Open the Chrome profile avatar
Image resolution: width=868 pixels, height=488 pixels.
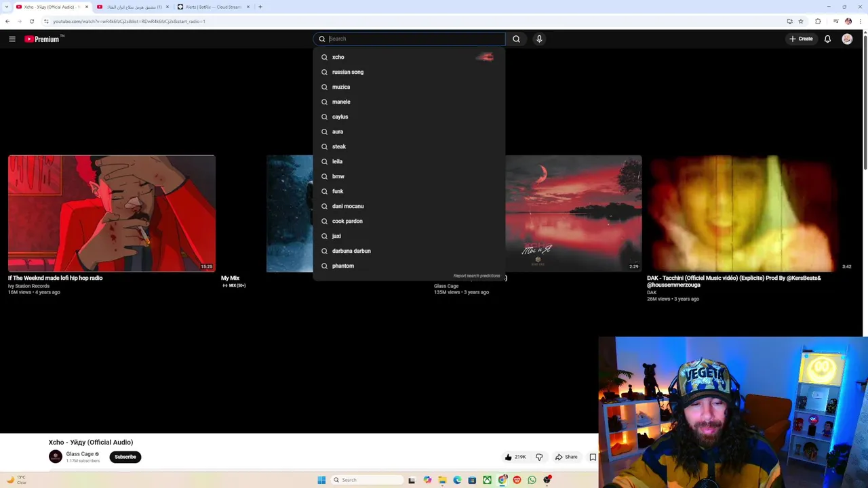point(848,21)
